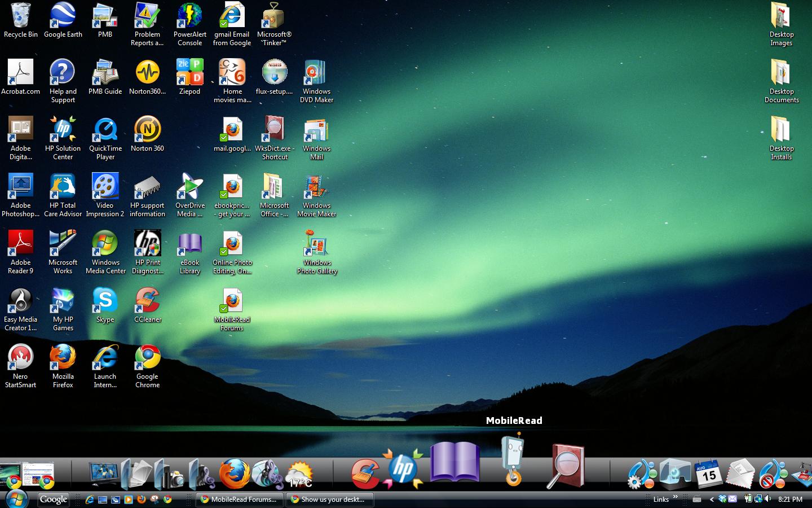Click the Google search box on the taskbar

(54, 499)
